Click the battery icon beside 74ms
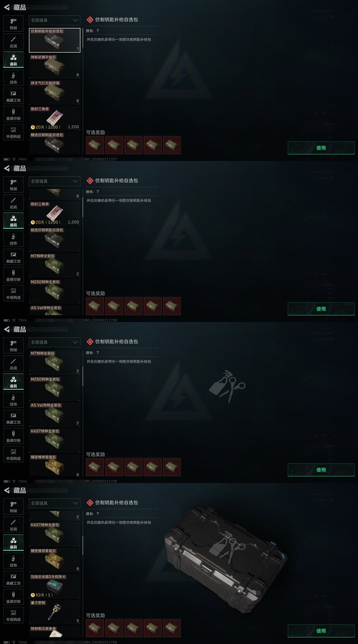 coord(7,159)
